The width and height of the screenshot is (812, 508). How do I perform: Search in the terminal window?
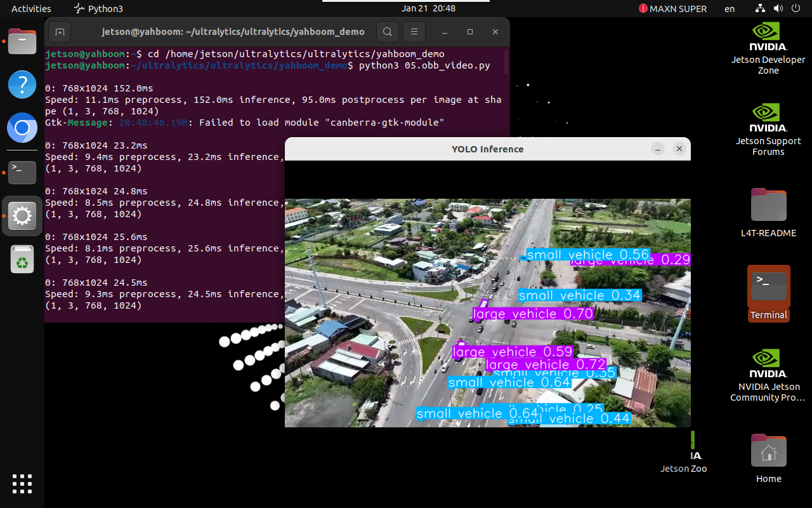coord(388,32)
